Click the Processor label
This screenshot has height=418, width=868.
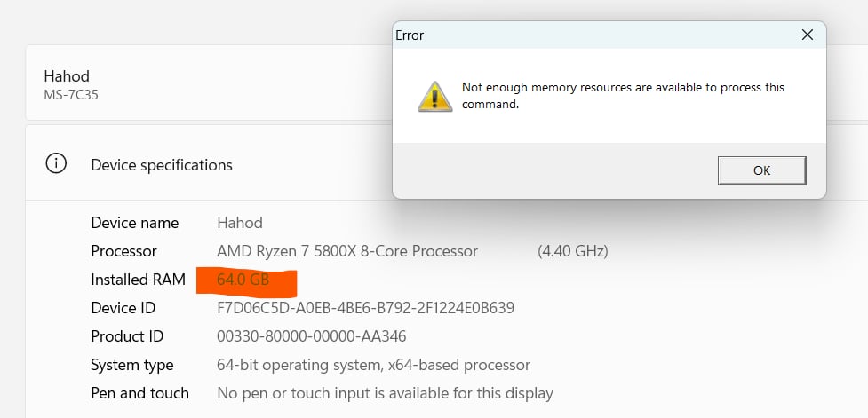(x=123, y=251)
